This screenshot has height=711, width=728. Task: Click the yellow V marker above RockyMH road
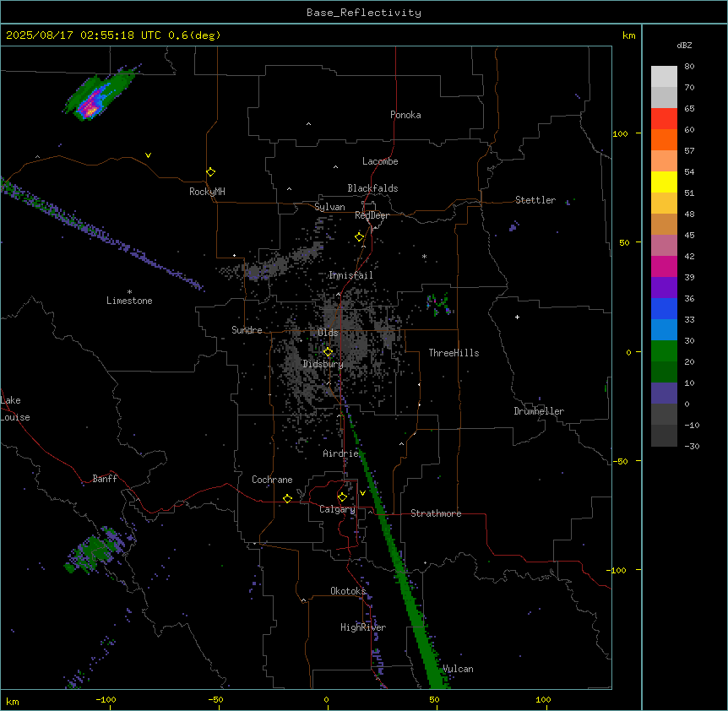(x=148, y=155)
